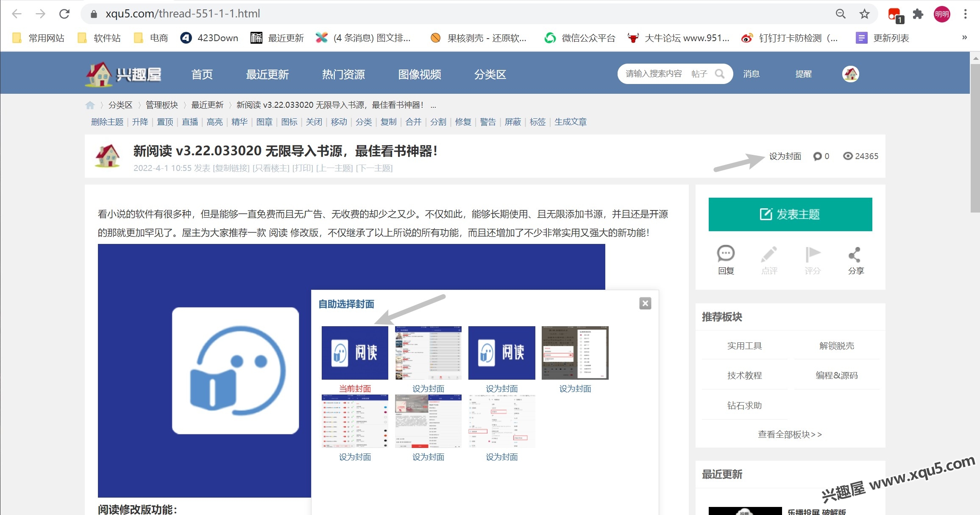Click 设为封面 under second top-row cover thumbnail
Viewport: 980px width, 515px height.
point(428,389)
